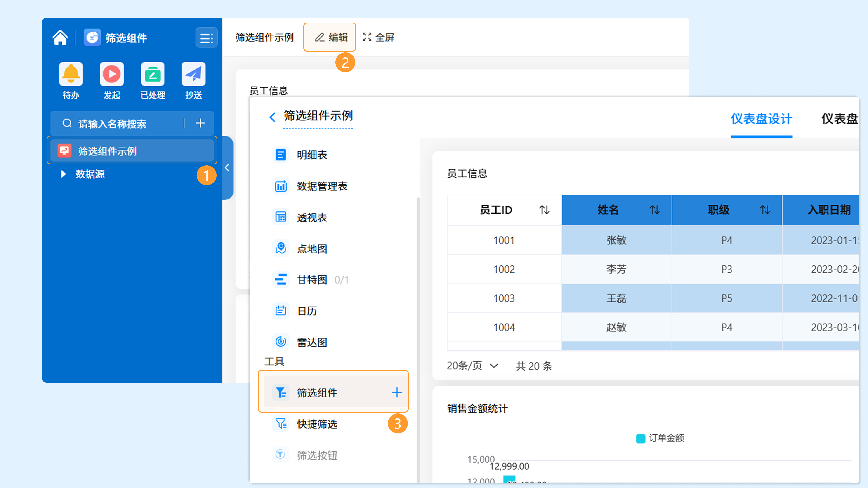868x488 pixels.
Task: Click the 数据管理表 label
Action: tap(322, 186)
